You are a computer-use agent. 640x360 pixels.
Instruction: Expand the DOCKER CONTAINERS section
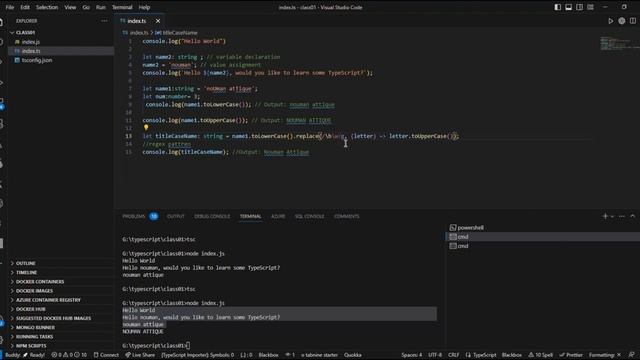pyautogui.click(x=61, y=282)
